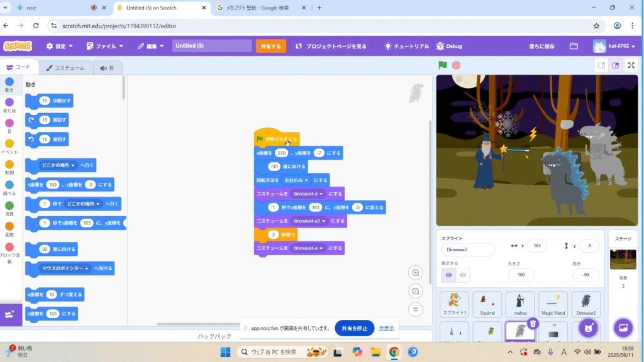Show hidden system tray icons
Viewport: 644px width, 362px height.
pyautogui.click(x=510, y=352)
